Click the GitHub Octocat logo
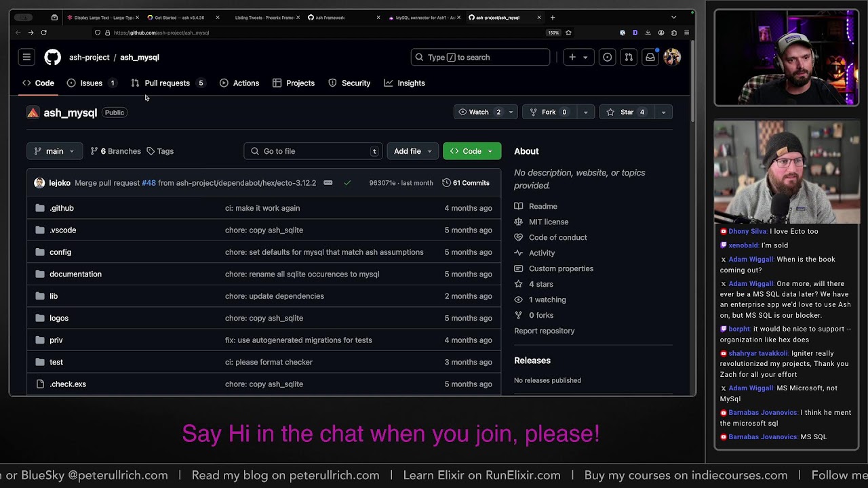868x488 pixels. (52, 58)
